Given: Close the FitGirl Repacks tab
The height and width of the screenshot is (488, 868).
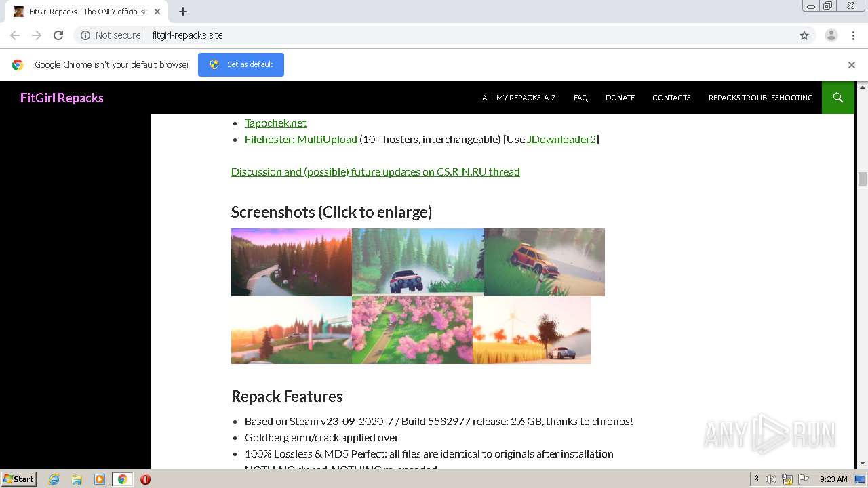Looking at the screenshot, I should [x=158, y=12].
